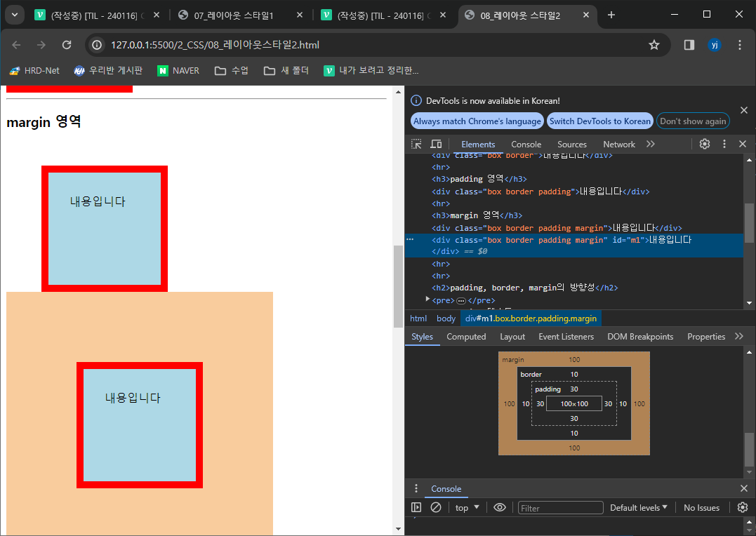Click the console Filter field
This screenshot has height=536, width=756.
560,507
